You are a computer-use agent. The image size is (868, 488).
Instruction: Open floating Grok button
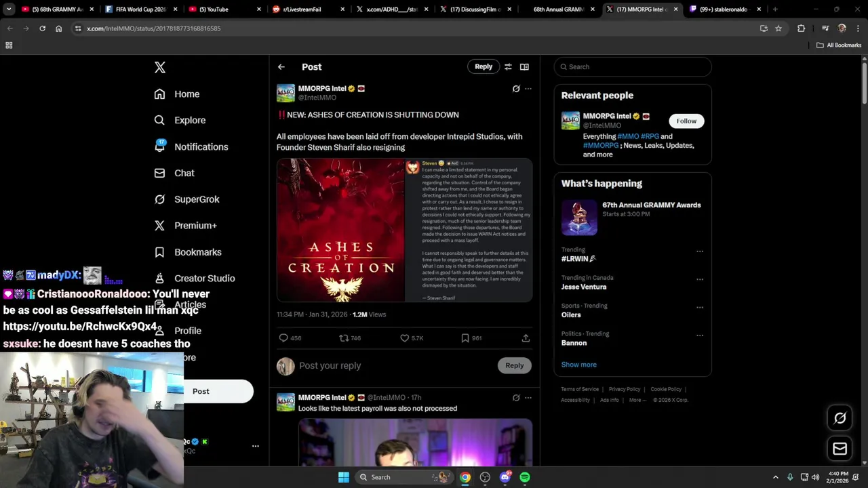[840, 418]
